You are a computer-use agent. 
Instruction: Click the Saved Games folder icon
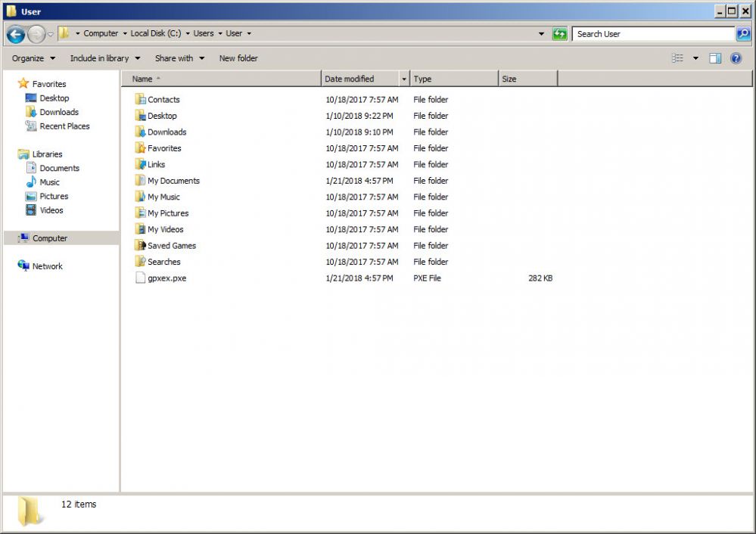[x=140, y=245]
